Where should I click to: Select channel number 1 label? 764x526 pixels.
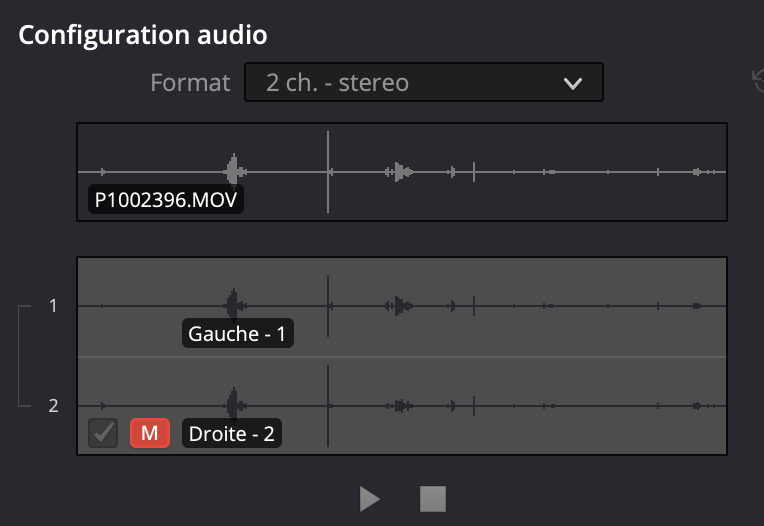point(53,306)
